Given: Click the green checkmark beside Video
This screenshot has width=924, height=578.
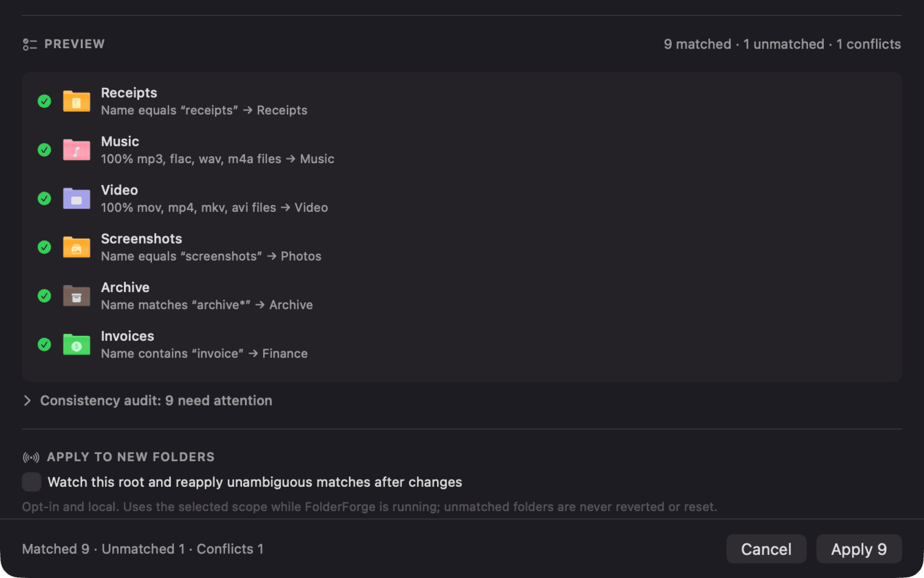Looking at the screenshot, I should 44,198.
